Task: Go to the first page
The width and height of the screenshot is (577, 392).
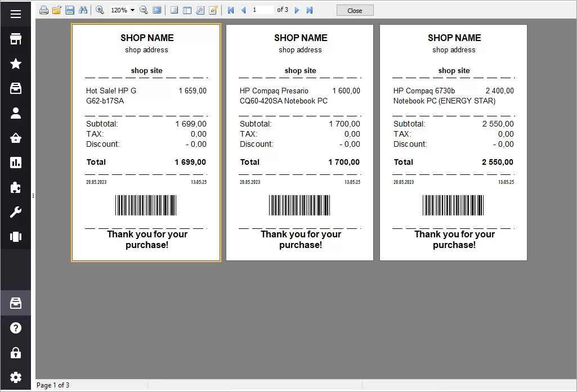Action: click(x=231, y=10)
